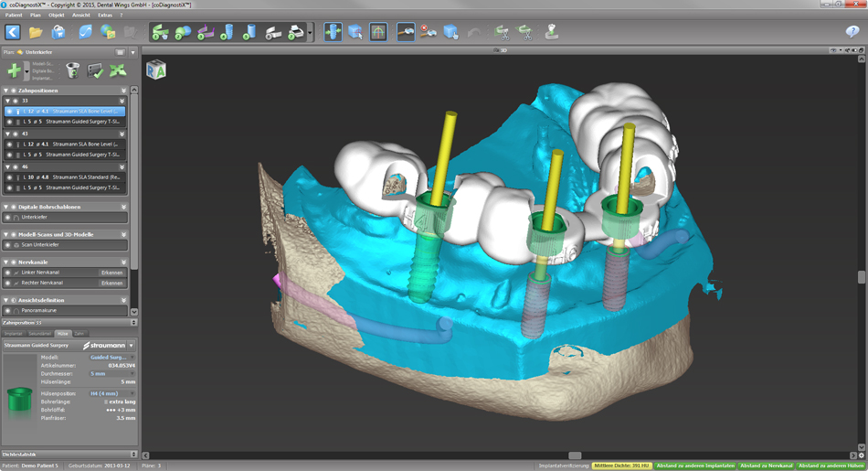Click the green plus add icon
868x471 pixels.
pyautogui.click(x=14, y=70)
